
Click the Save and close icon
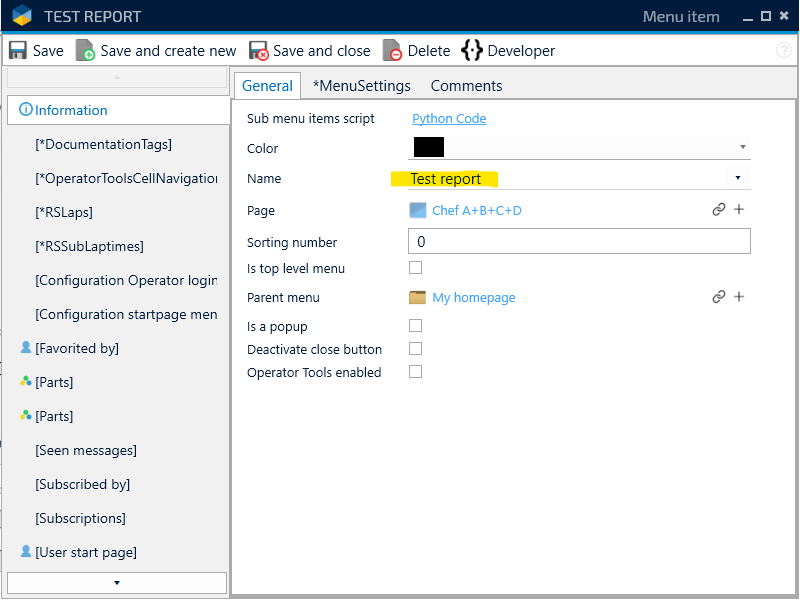(259, 51)
